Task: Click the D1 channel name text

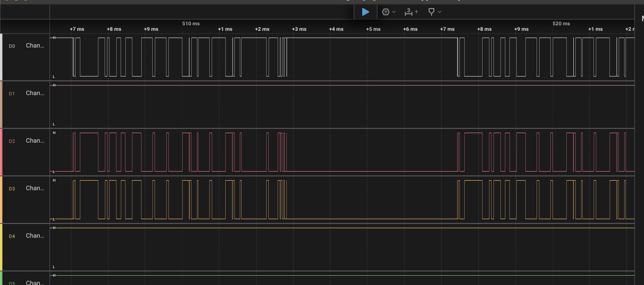Action: click(35, 93)
